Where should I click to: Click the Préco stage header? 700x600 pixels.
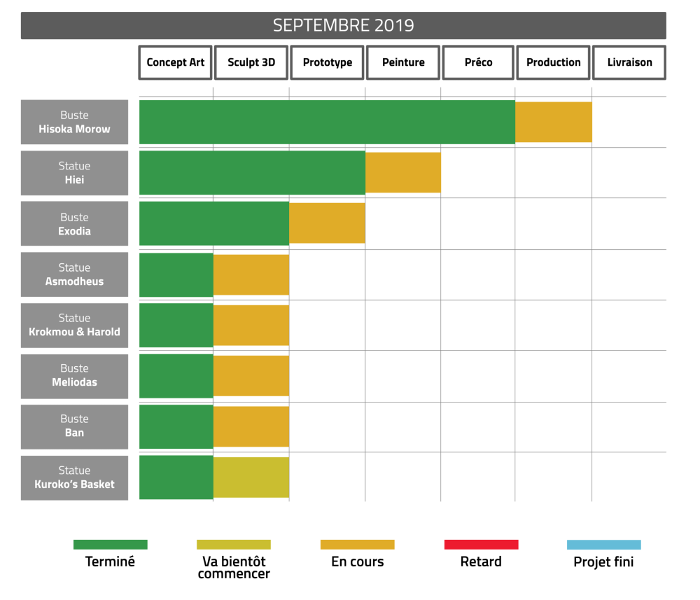[x=478, y=62]
